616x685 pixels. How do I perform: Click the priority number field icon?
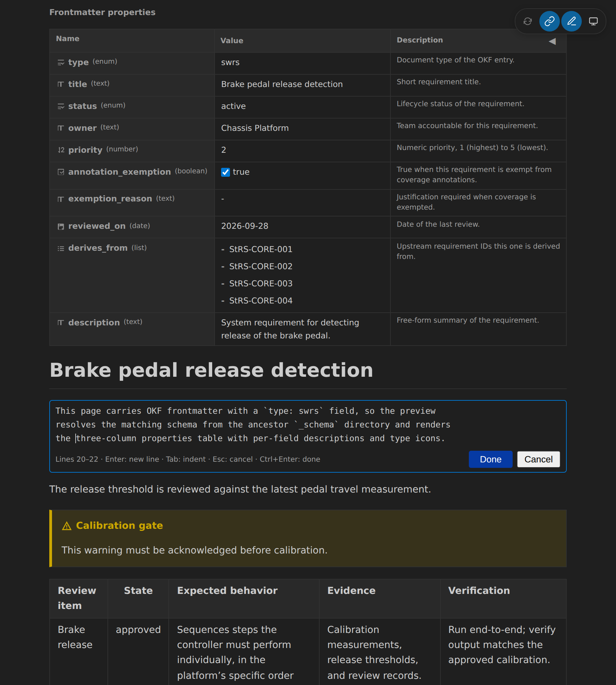pos(61,150)
